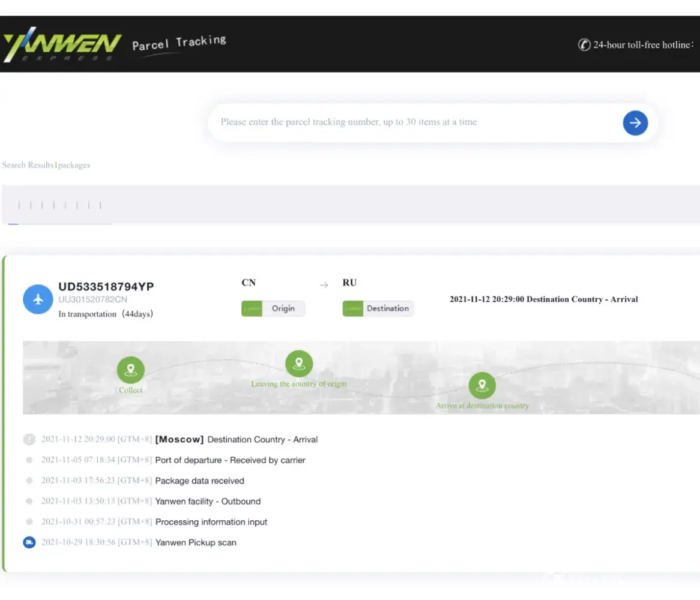Screen dimensions: 700x600
Task: Click Arrive at destination country label
Action: coord(482,406)
